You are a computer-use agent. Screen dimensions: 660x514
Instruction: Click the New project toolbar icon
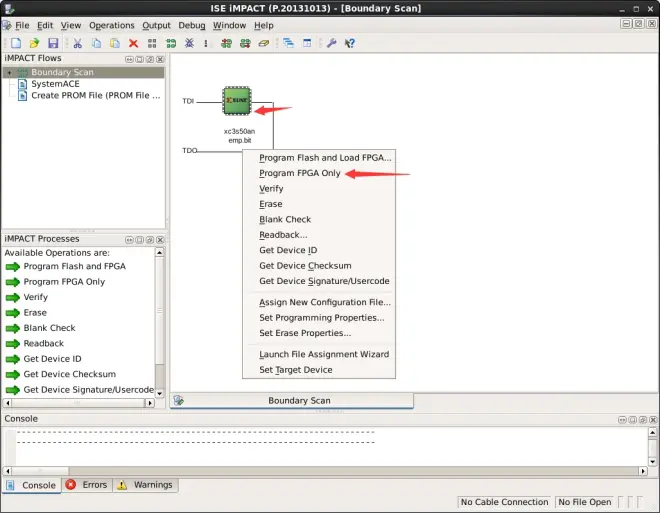click(16, 43)
